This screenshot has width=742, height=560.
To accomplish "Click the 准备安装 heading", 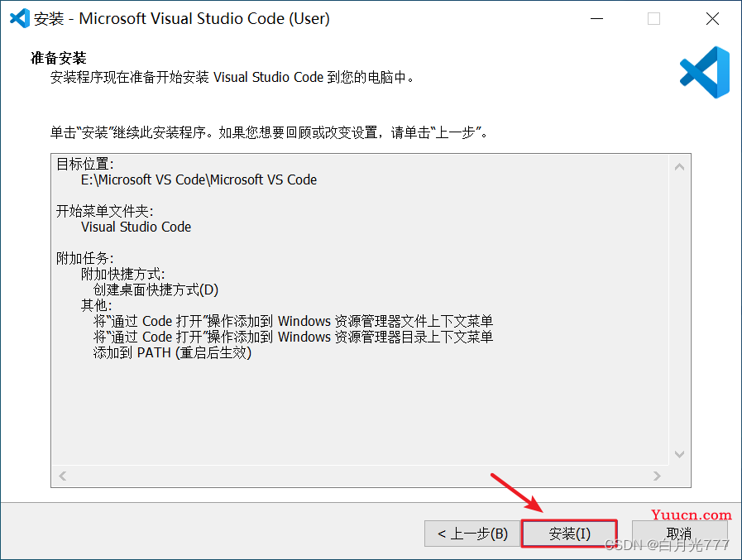I will click(x=58, y=58).
